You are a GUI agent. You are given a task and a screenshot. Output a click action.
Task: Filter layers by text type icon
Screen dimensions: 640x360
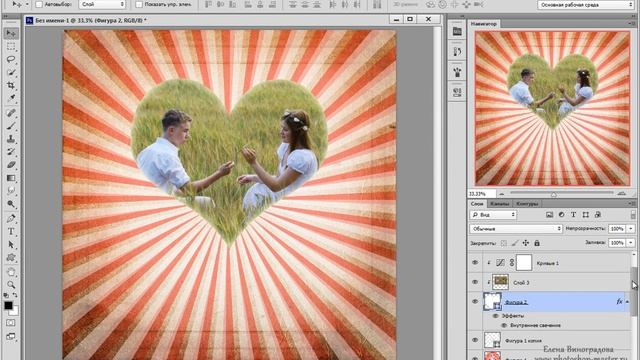pos(573,215)
